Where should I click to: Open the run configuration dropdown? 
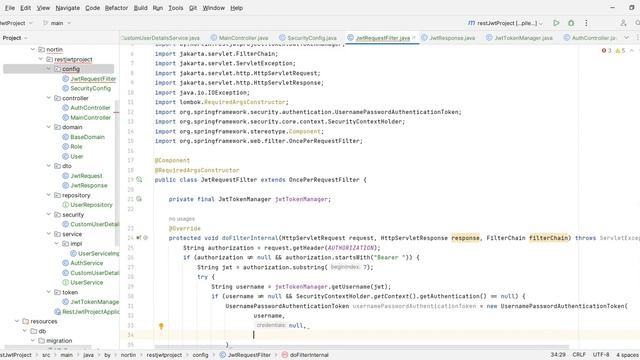(x=505, y=23)
